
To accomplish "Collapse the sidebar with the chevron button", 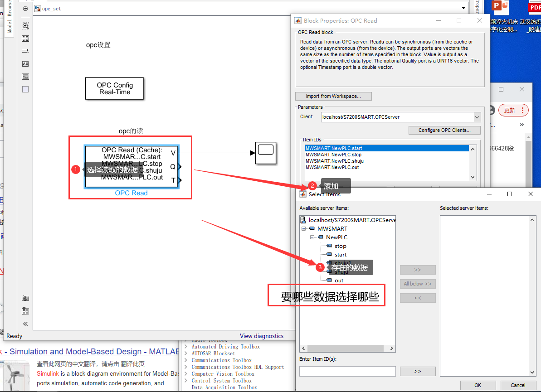I will (x=25, y=324).
